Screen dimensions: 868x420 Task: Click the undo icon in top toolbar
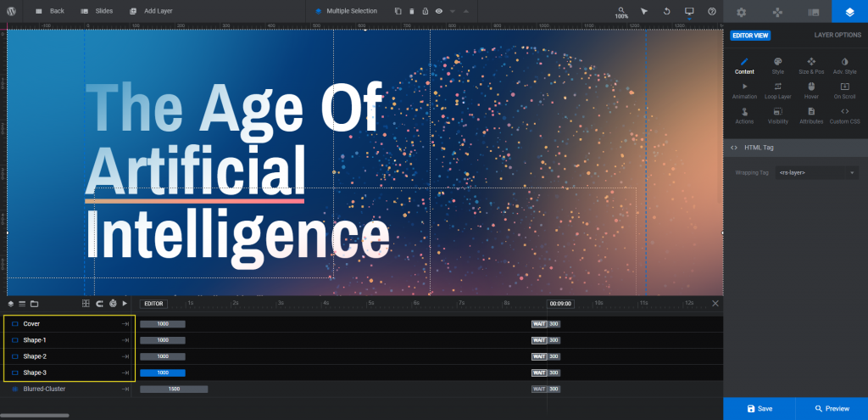pos(666,12)
